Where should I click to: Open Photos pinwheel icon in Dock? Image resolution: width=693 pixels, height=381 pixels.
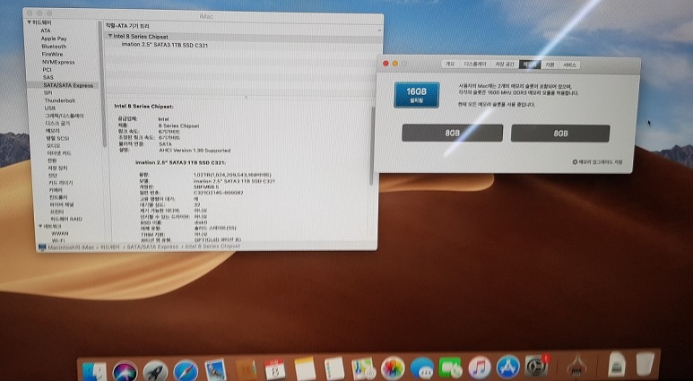point(392,368)
